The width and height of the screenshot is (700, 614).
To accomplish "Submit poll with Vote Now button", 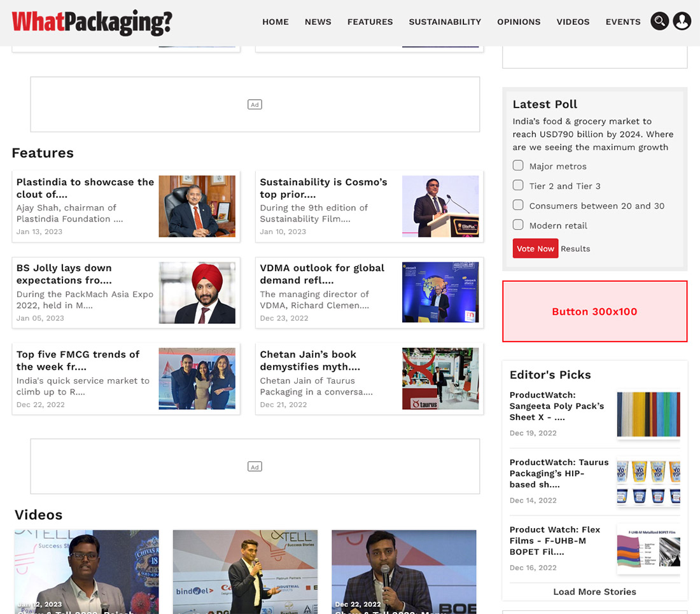I will pos(535,249).
